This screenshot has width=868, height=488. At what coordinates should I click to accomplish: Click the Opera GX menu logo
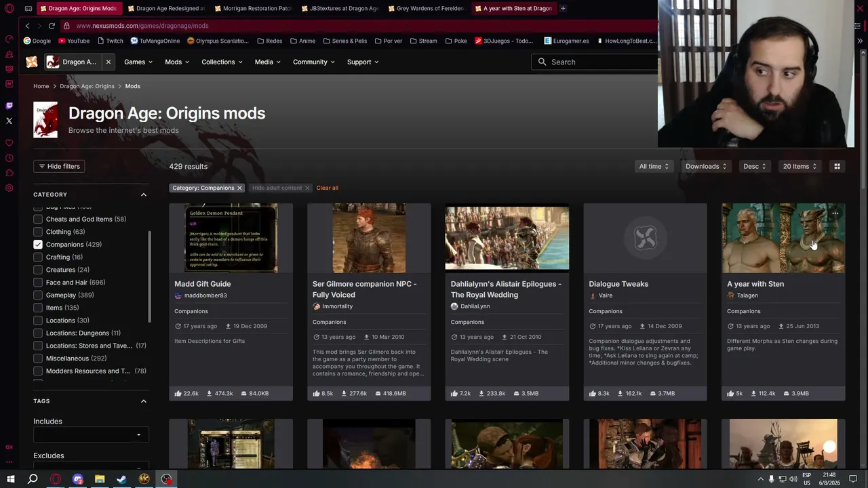click(x=9, y=8)
